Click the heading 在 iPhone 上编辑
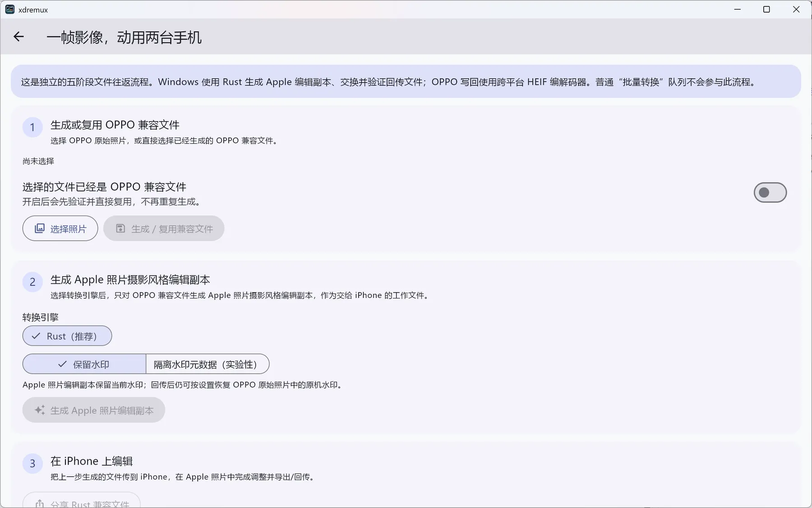Image resolution: width=812 pixels, height=508 pixels. [x=92, y=461]
